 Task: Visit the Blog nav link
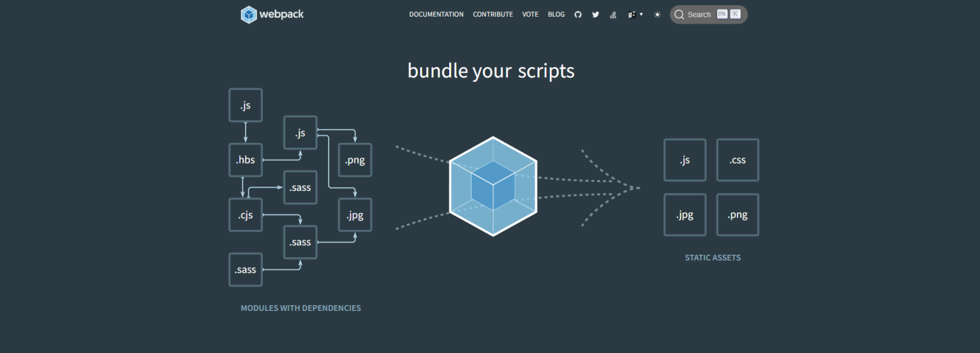[556, 15]
